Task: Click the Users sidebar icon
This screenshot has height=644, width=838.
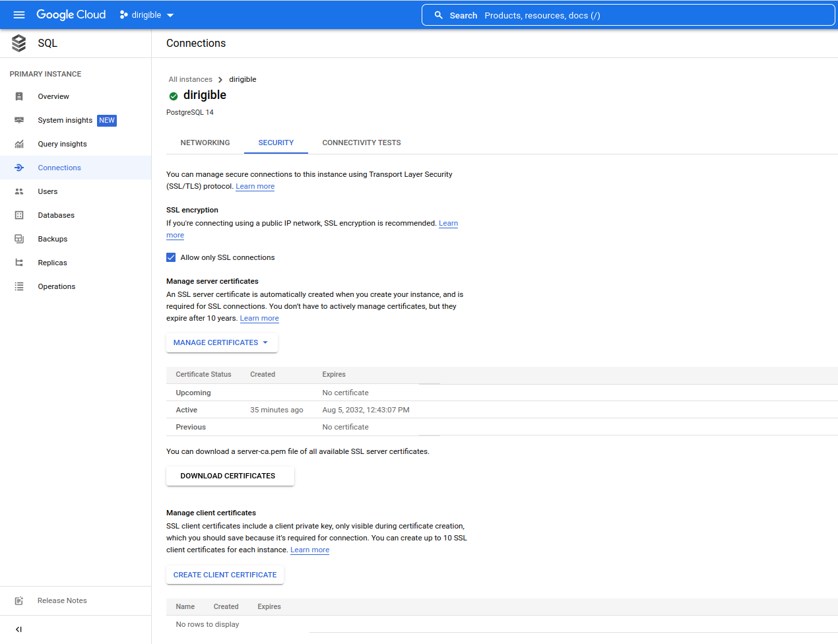Action: point(19,191)
